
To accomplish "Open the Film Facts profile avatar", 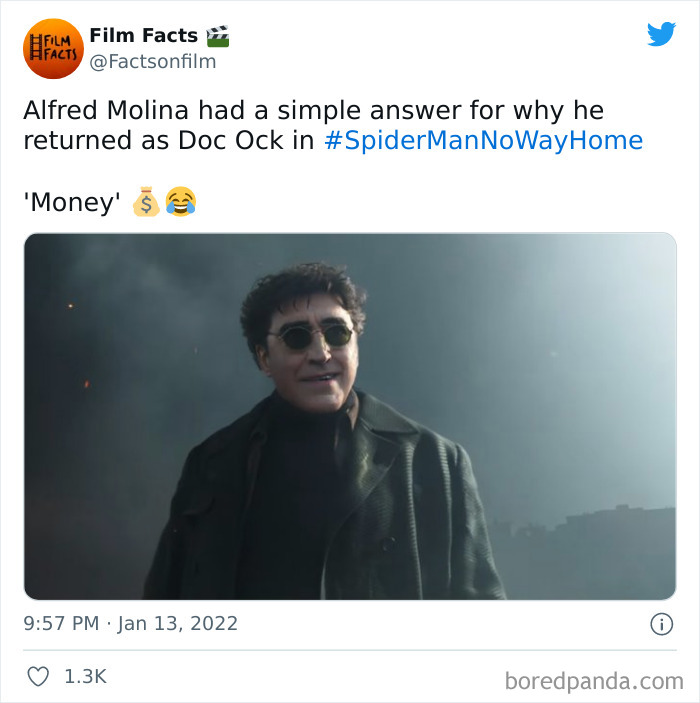I will tap(53, 48).
